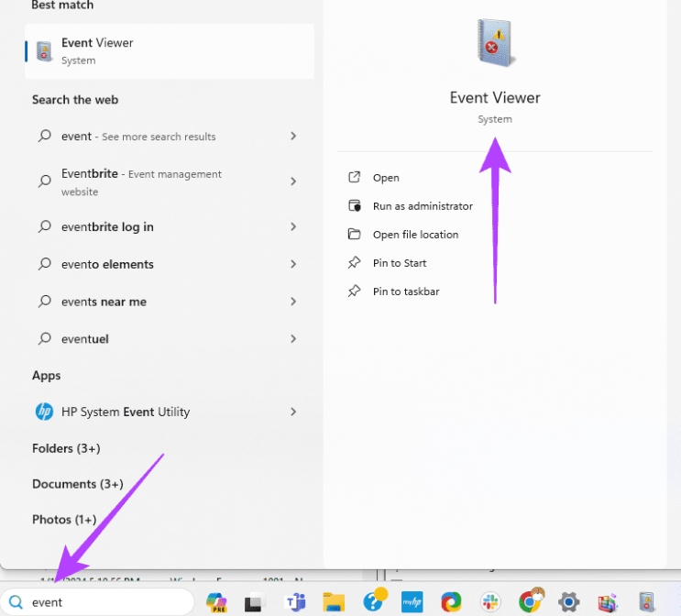Click the Open action for Event Viewer
The height and width of the screenshot is (616, 681).
pos(386,178)
